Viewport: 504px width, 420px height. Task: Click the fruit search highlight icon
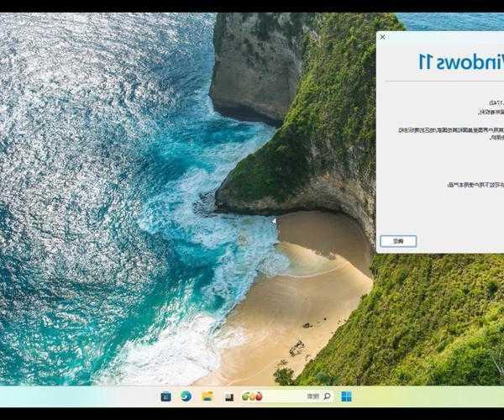[252, 396]
